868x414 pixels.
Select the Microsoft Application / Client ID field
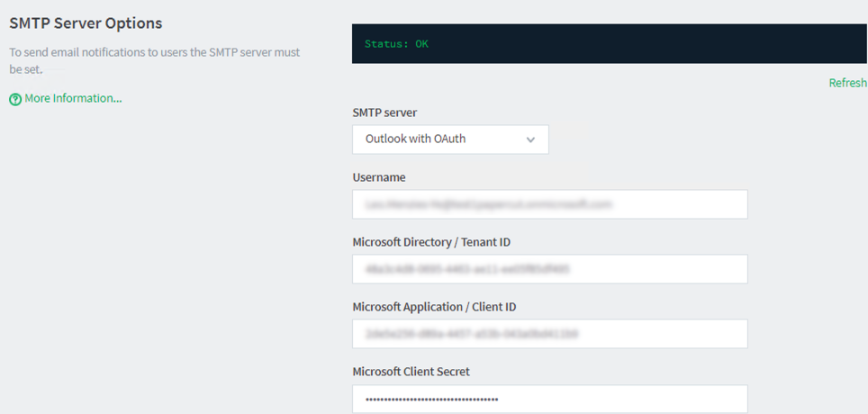pyautogui.click(x=549, y=334)
